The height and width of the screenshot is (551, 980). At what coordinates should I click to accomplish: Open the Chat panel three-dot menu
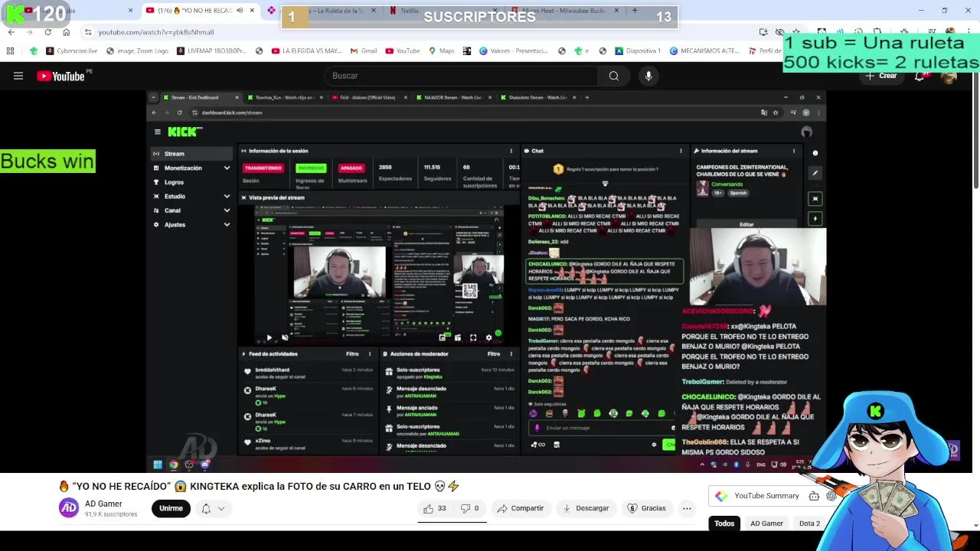pos(681,151)
